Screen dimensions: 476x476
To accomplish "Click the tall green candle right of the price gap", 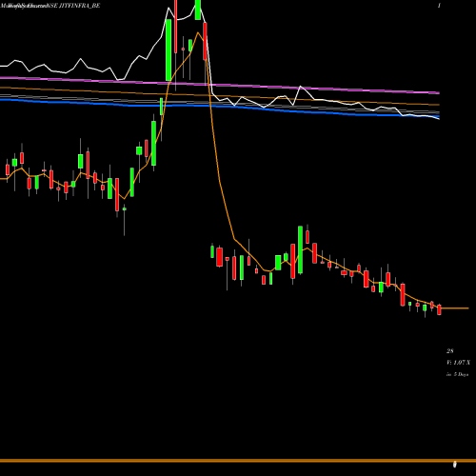I will 300,249.
